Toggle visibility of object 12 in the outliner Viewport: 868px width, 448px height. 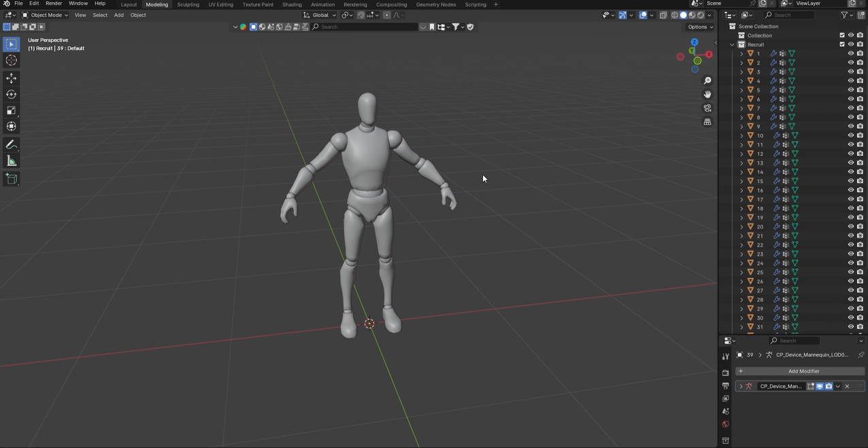[x=850, y=154]
